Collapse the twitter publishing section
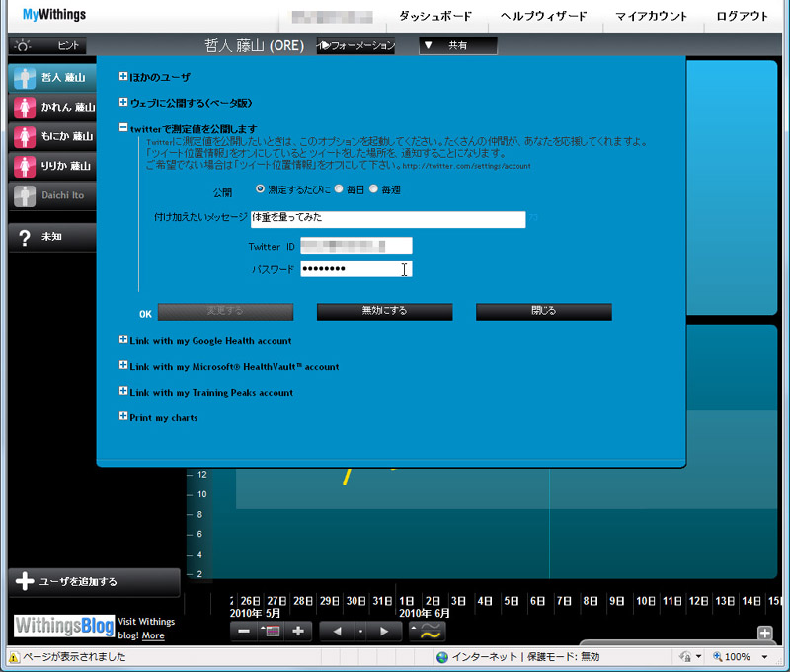Screen dimensions: 790x672 pos(123,128)
